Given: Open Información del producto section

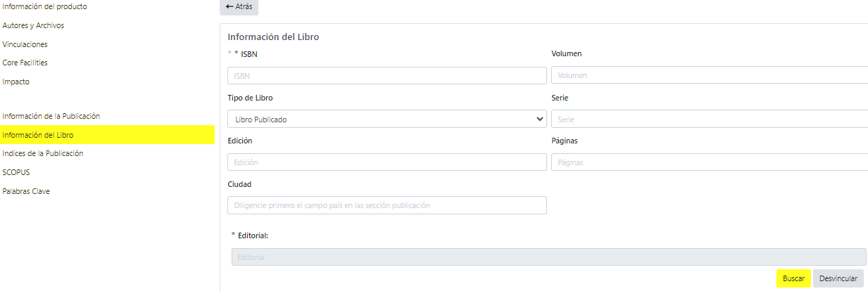Looking at the screenshot, I should coord(46,6).
